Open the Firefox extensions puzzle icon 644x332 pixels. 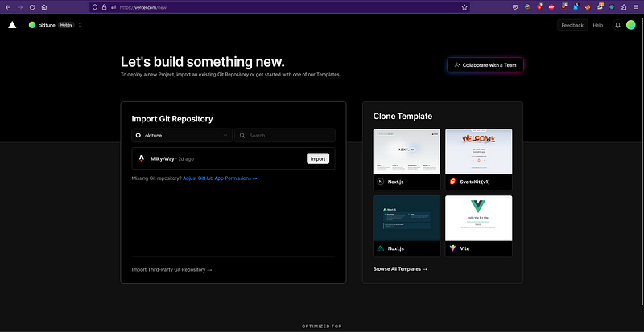[624, 7]
